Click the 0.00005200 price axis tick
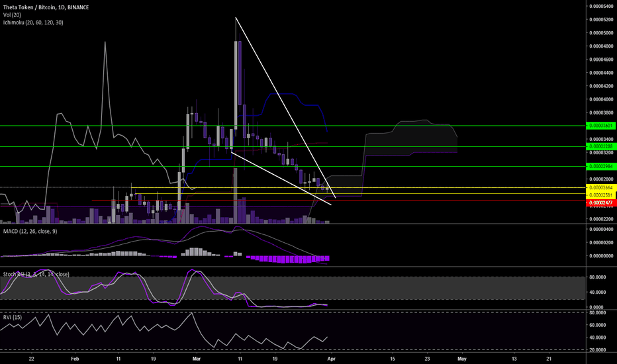 click(601, 19)
